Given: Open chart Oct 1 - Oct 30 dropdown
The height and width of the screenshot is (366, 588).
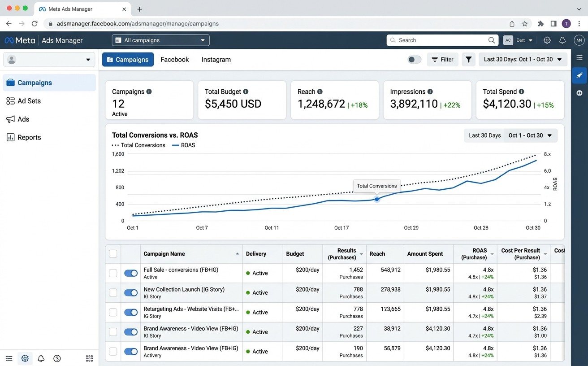Looking at the screenshot, I should click(x=531, y=135).
